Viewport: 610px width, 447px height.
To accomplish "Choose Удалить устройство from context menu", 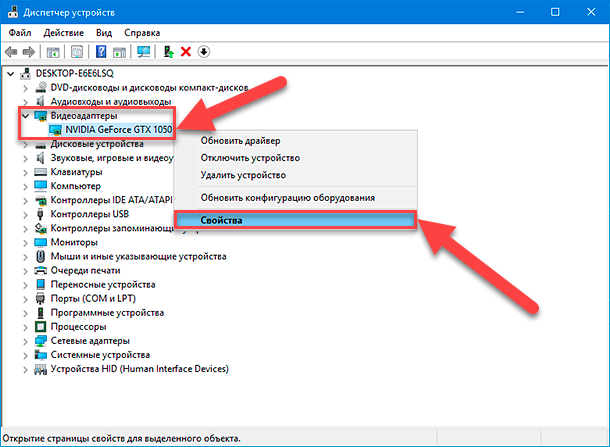I will pyautogui.click(x=296, y=175).
